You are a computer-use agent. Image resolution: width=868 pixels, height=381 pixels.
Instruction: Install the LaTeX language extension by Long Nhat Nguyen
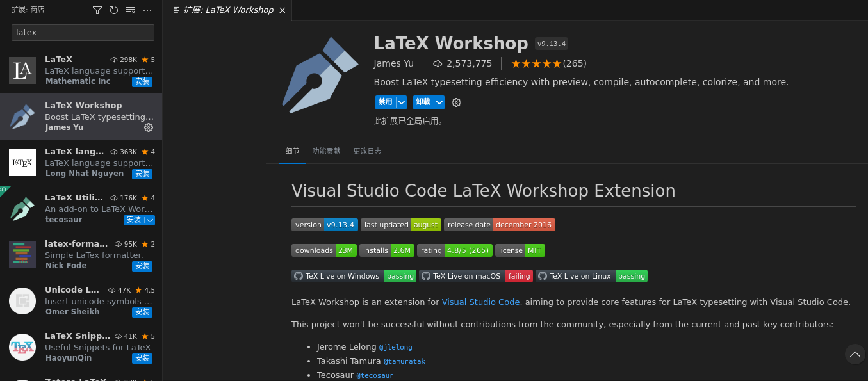click(x=142, y=174)
